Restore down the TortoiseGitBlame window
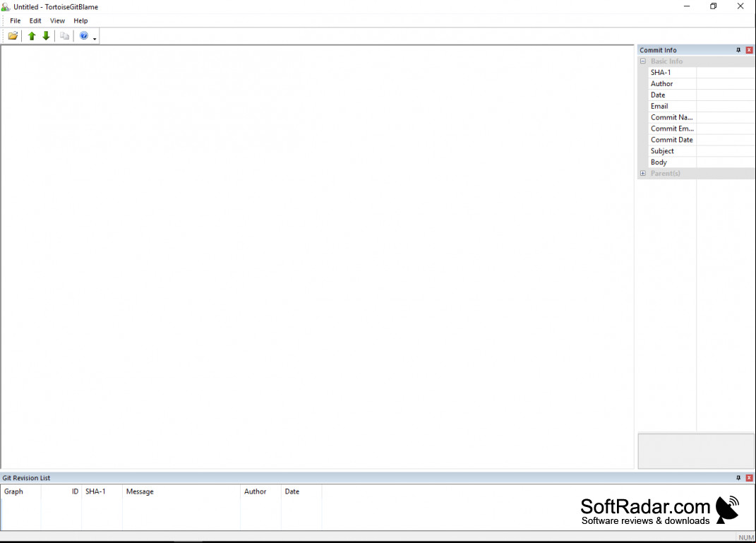The height and width of the screenshot is (543, 756). point(714,6)
